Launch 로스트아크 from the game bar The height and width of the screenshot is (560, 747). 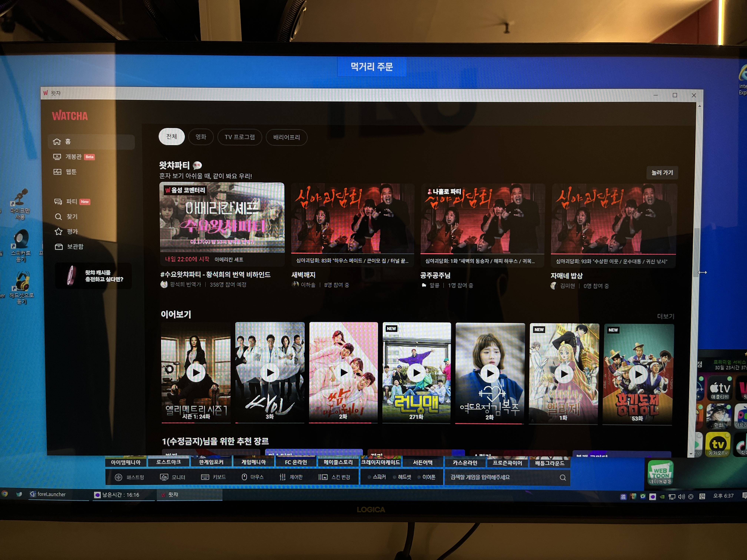pos(169,462)
